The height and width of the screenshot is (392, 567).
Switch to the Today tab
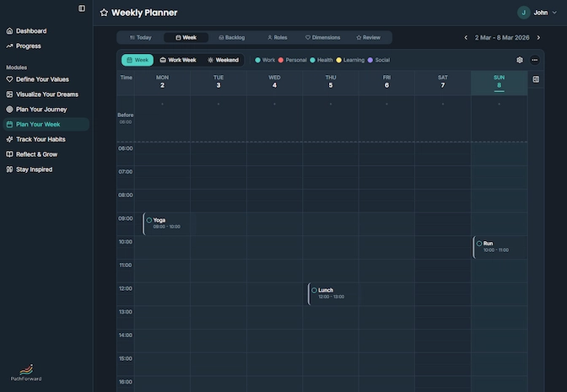pos(141,38)
